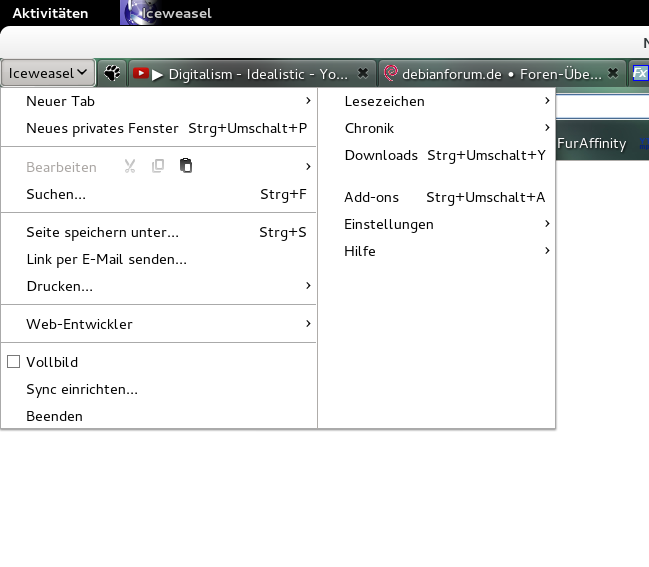Select the pinned paw-print tab
649x567 pixels.
point(112,73)
